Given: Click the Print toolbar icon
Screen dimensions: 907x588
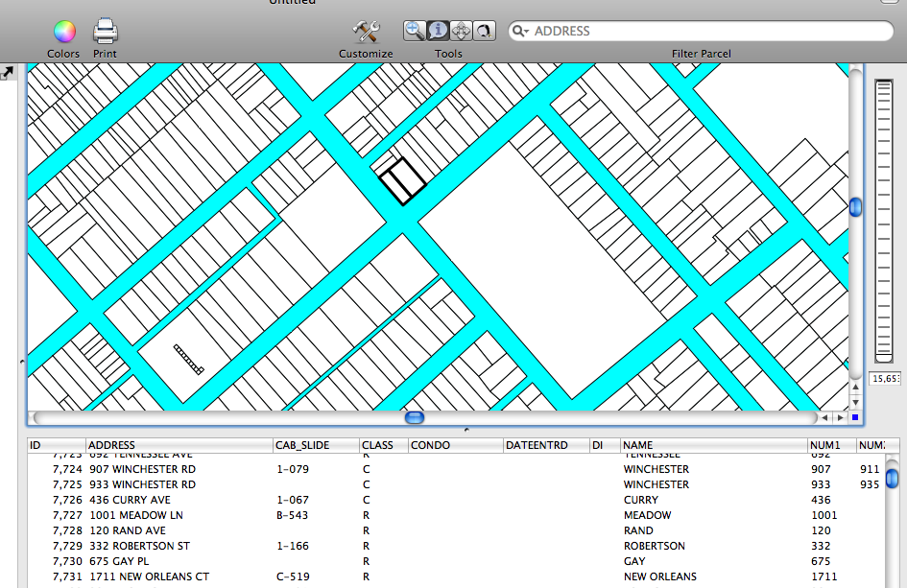Looking at the screenshot, I should [x=105, y=33].
